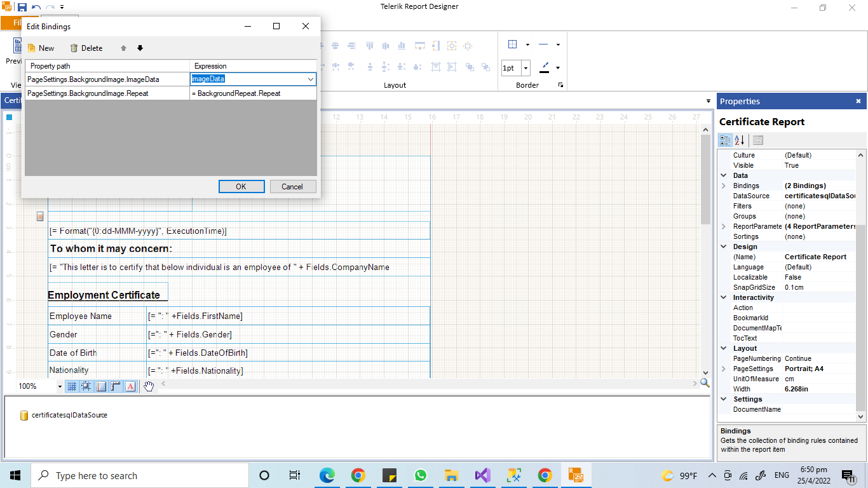Select the "To whom it may concern:" text box
The width and height of the screenshot is (868, 488).
240,248
